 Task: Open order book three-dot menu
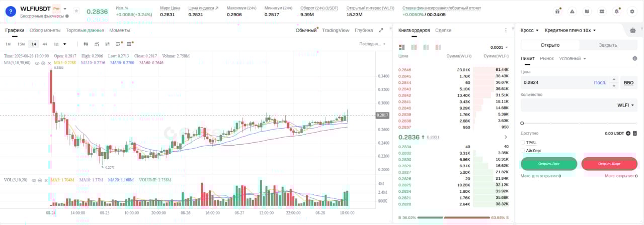pos(506,30)
